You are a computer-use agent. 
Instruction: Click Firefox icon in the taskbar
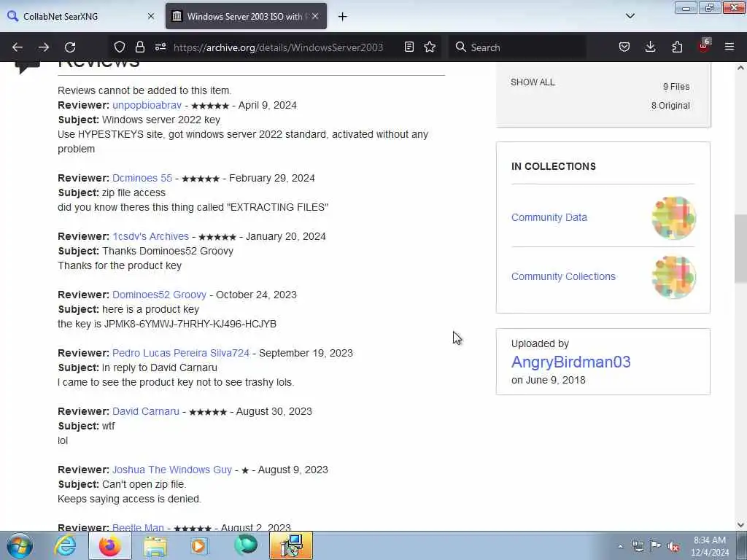[109, 545]
